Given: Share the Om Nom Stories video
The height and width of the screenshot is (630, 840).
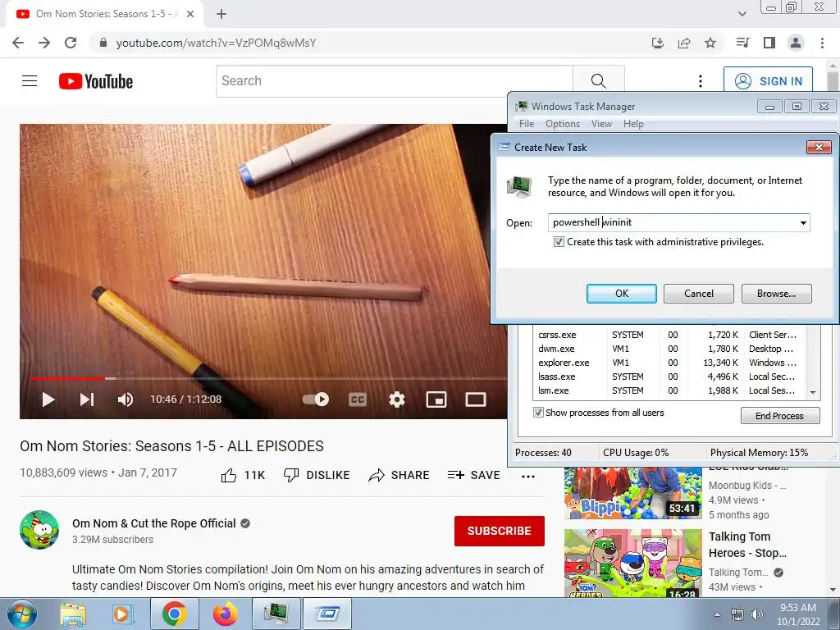Looking at the screenshot, I should tap(399, 475).
